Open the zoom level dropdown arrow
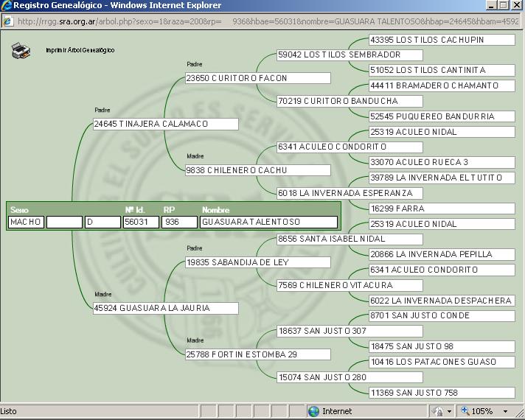 (505, 411)
